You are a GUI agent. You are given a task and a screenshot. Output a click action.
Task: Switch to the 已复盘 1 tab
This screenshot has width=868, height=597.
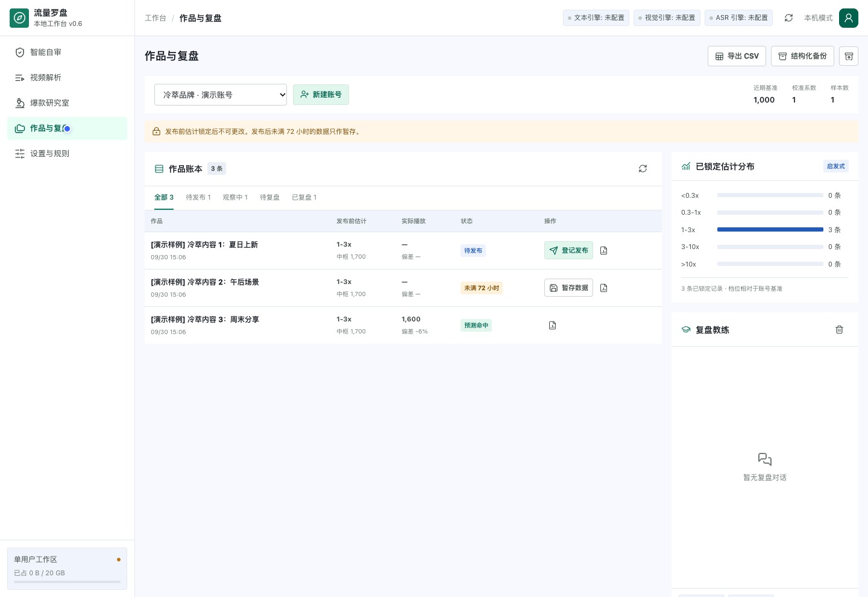(304, 198)
